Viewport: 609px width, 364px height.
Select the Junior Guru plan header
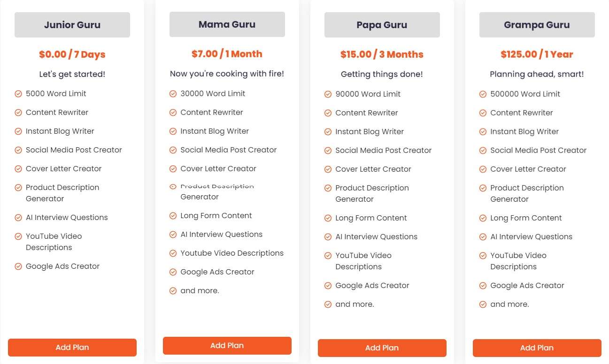pyautogui.click(x=72, y=24)
